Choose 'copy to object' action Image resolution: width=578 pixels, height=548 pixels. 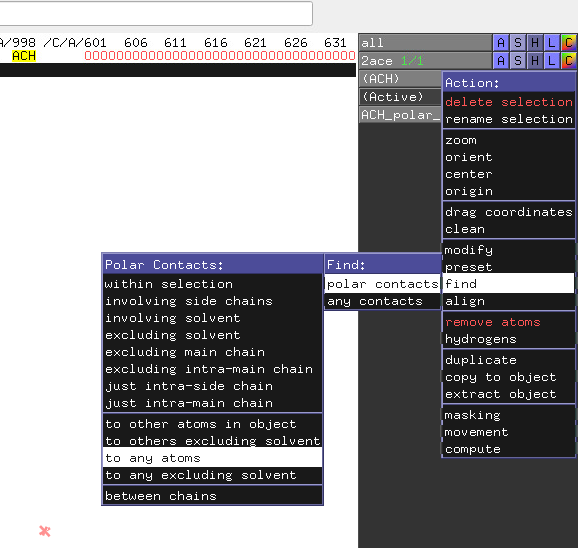click(x=509, y=377)
